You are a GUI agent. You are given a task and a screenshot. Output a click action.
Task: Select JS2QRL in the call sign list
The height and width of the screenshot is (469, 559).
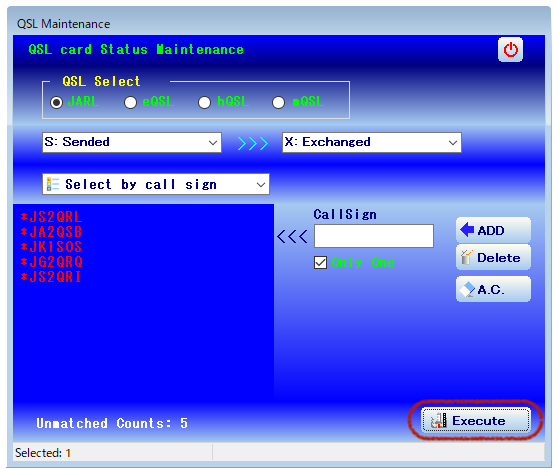point(51,217)
